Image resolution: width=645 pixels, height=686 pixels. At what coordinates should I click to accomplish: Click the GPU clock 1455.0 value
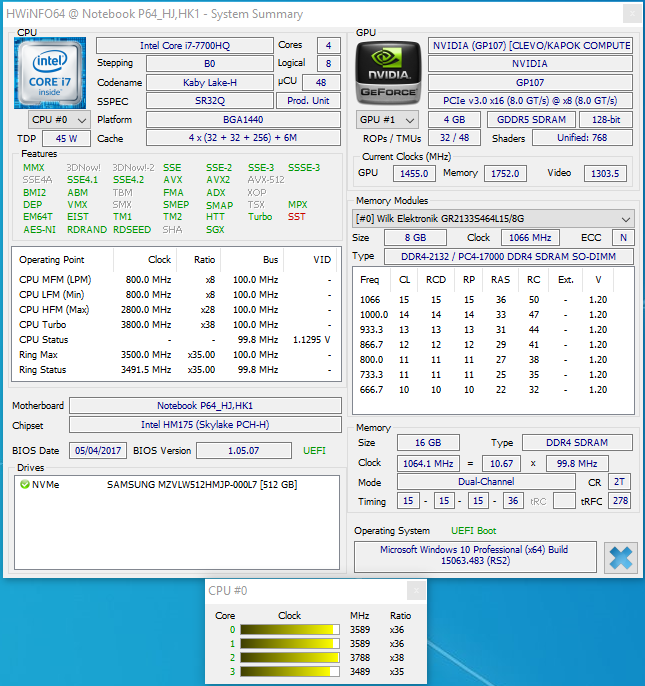tap(414, 173)
